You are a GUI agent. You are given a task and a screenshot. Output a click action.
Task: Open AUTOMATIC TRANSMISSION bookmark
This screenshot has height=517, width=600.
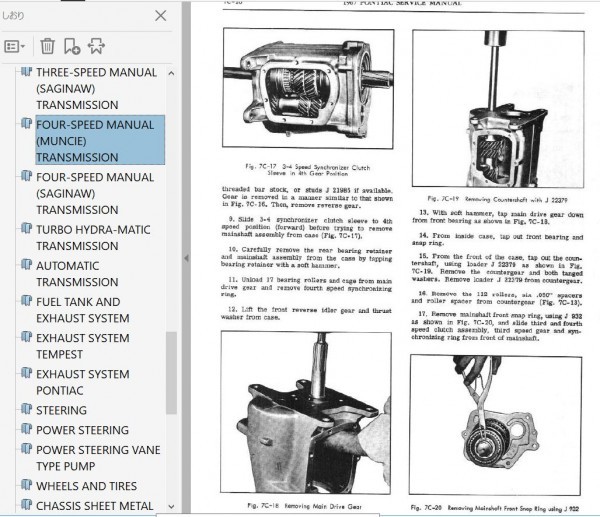coord(77,274)
